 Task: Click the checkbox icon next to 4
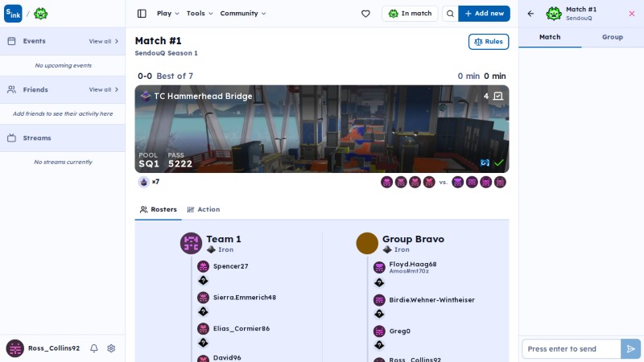click(498, 96)
